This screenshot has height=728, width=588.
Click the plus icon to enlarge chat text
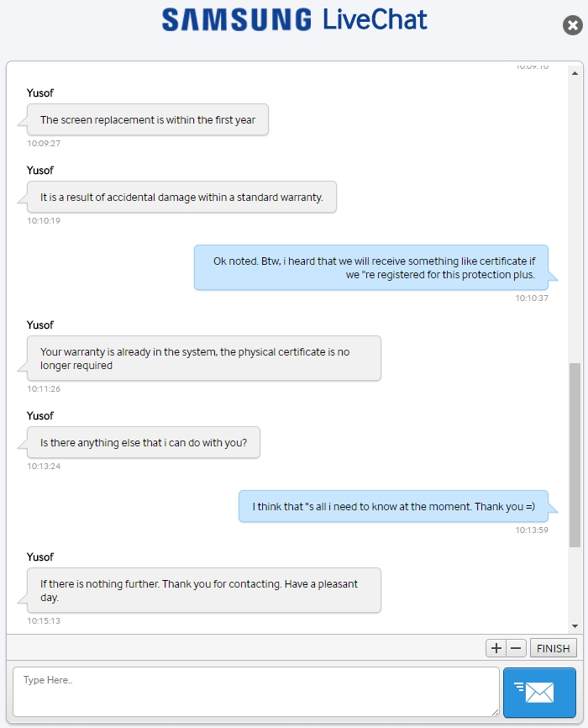(496, 648)
